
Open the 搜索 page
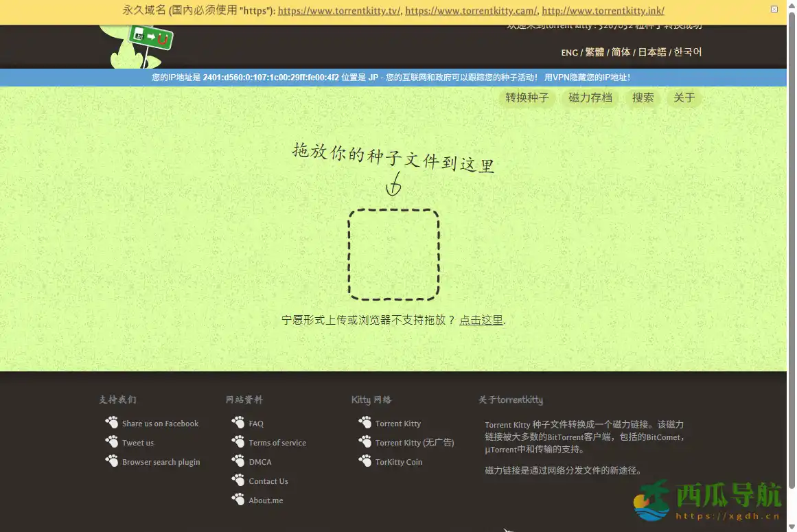(x=643, y=97)
